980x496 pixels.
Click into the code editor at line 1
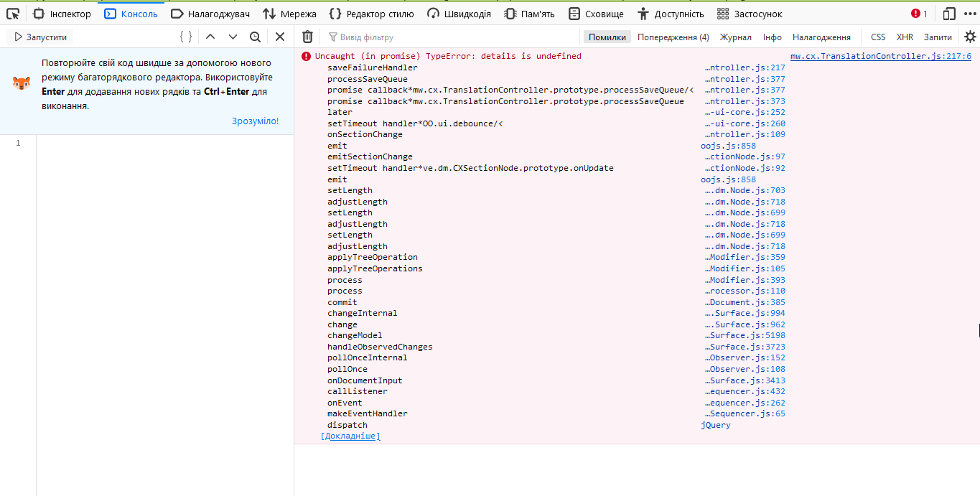pos(164,143)
